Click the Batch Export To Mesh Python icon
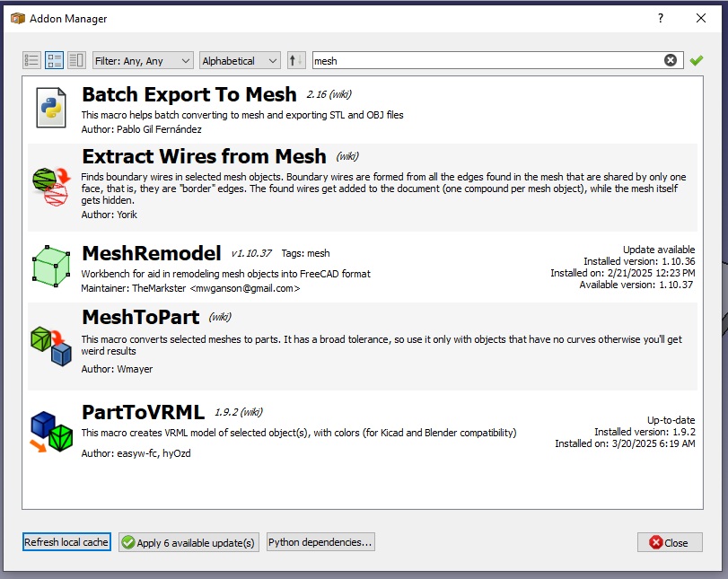Screen dimensions: 728x579 click(51, 108)
